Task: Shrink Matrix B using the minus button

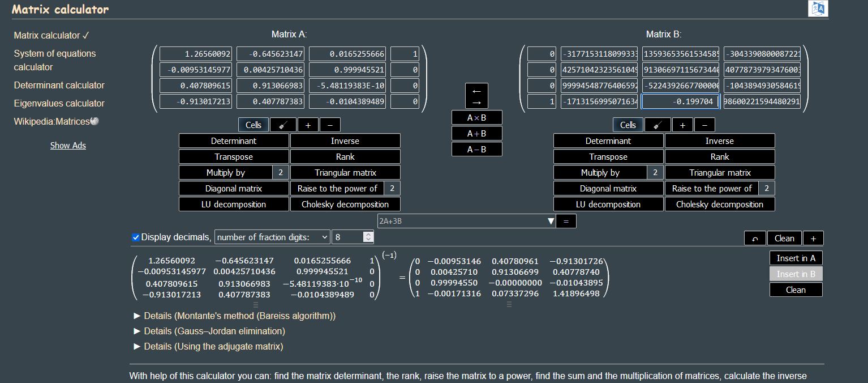Action: click(704, 125)
